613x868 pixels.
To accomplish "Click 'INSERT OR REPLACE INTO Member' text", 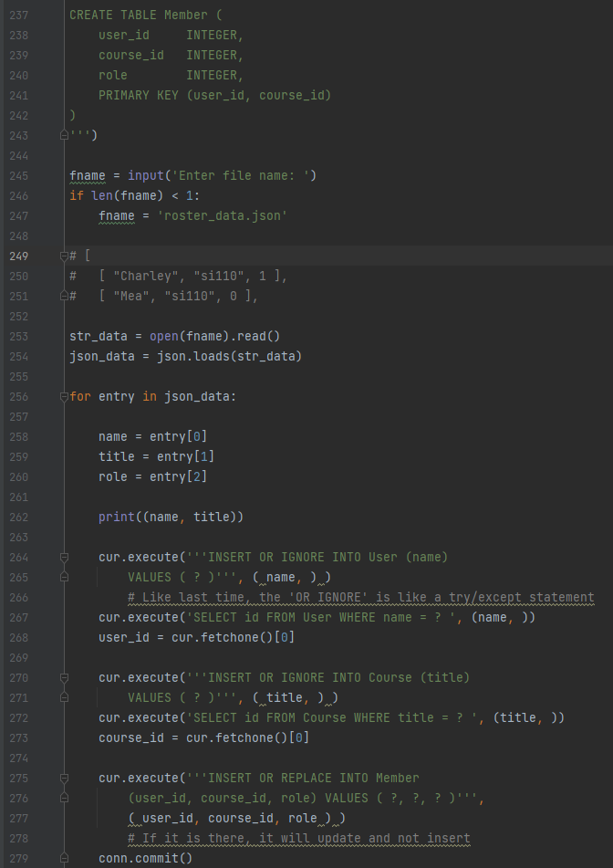I will coord(314,778).
